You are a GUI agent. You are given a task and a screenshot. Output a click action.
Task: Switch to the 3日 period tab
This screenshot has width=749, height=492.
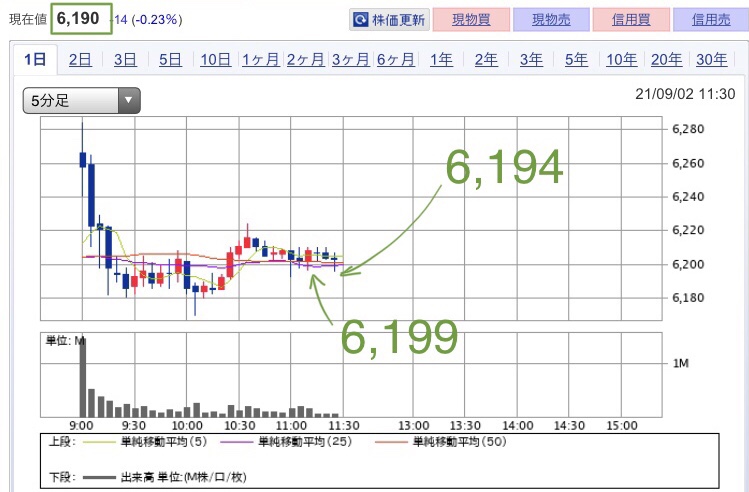pos(125,60)
